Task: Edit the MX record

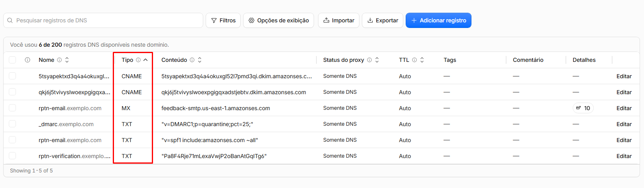Action: pos(624,108)
